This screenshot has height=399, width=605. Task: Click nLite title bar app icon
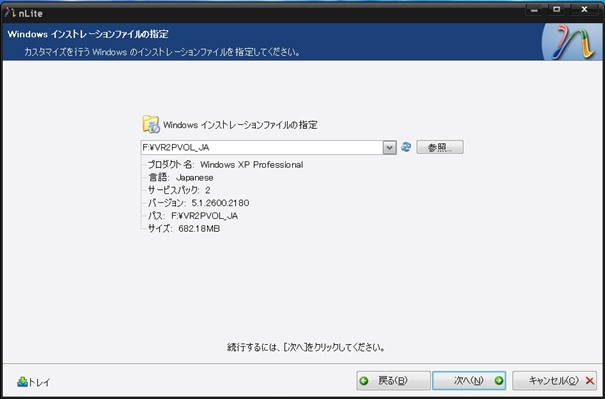[x=10, y=13]
